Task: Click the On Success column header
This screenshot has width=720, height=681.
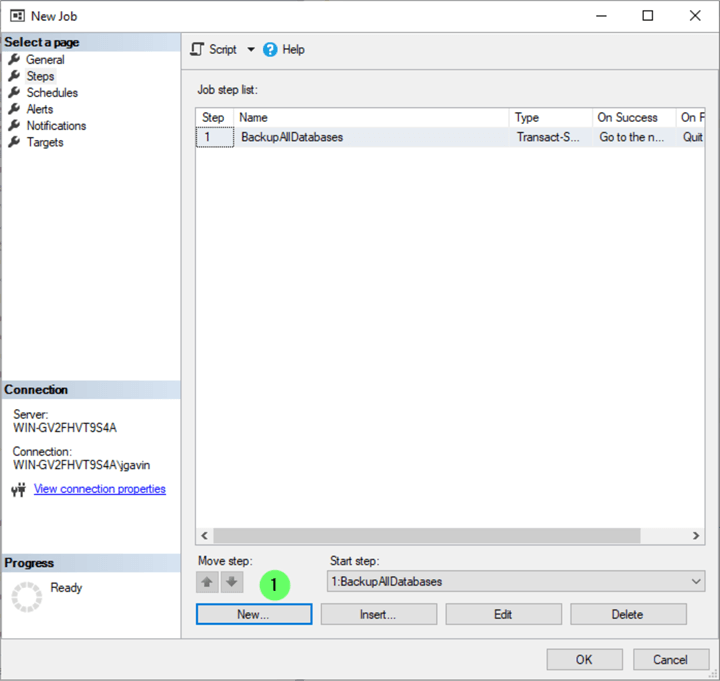Action: pyautogui.click(x=634, y=118)
